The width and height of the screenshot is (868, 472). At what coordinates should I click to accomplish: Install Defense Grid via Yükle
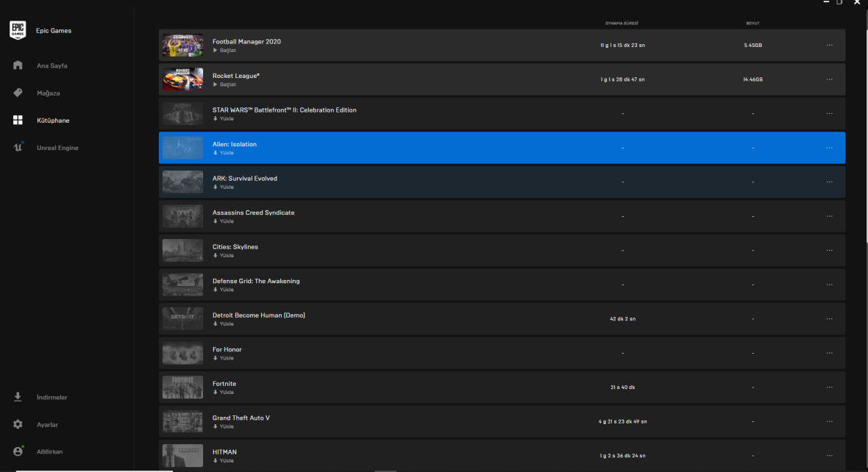224,290
